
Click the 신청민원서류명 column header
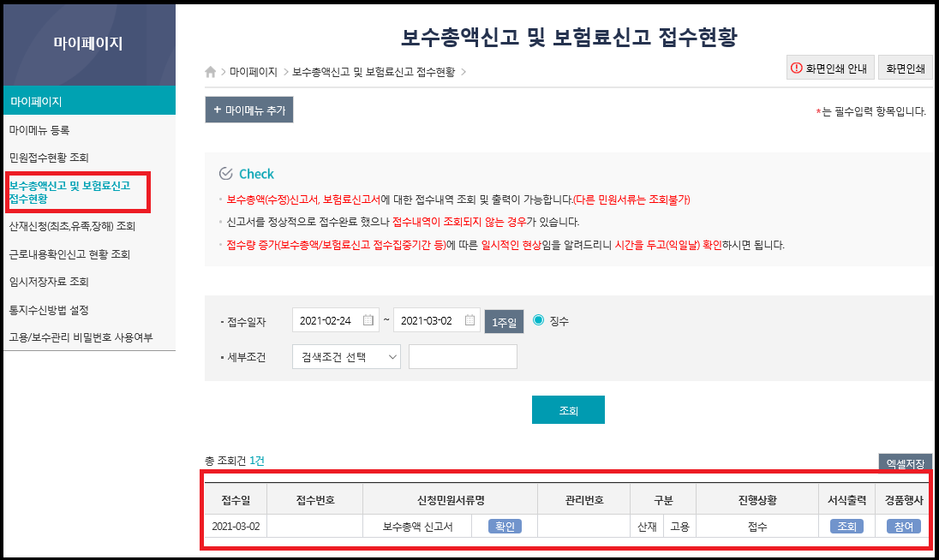[451, 500]
